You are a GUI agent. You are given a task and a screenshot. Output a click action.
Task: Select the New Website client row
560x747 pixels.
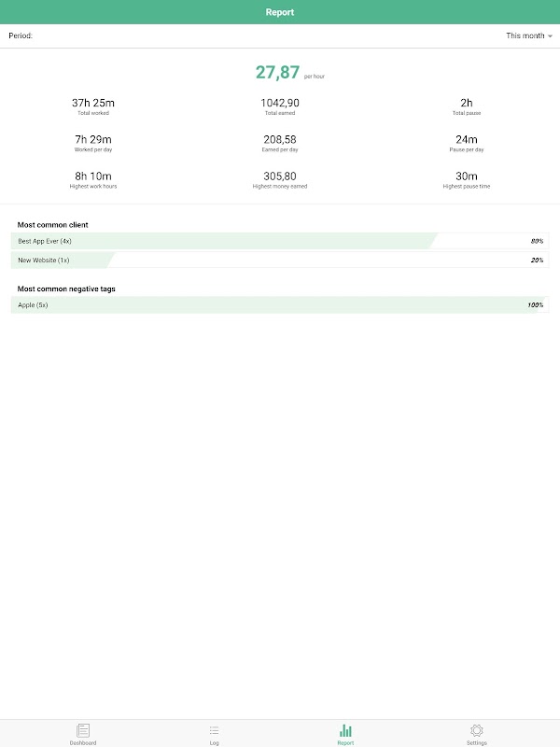tap(280, 261)
